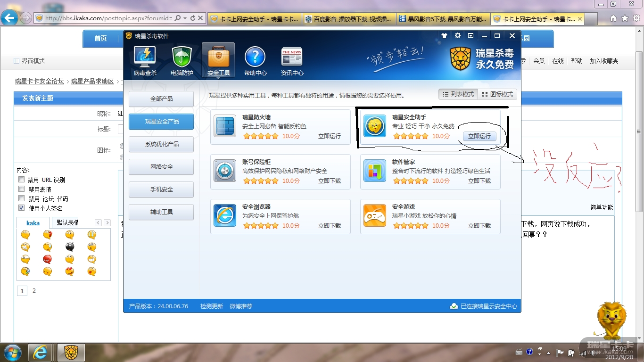Open the 病毒查杀 virus scan section
Viewport: 644px width, 362px height.
pyautogui.click(x=145, y=61)
